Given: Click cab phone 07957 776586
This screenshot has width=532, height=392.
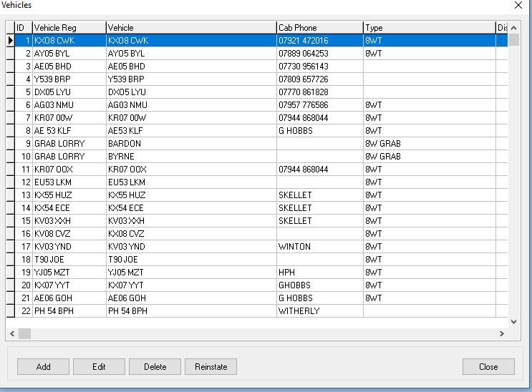Looking at the screenshot, I should point(320,105).
